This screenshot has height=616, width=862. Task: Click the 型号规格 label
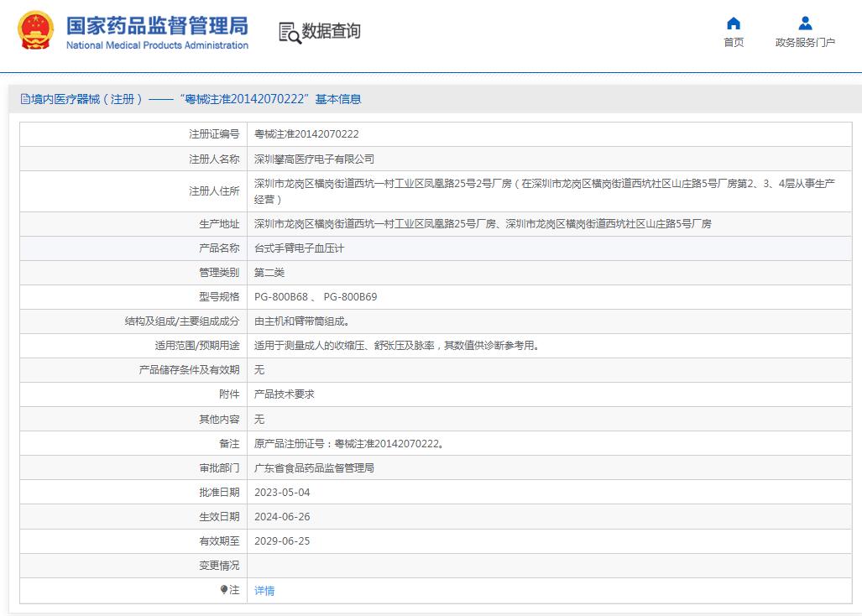[x=219, y=297]
